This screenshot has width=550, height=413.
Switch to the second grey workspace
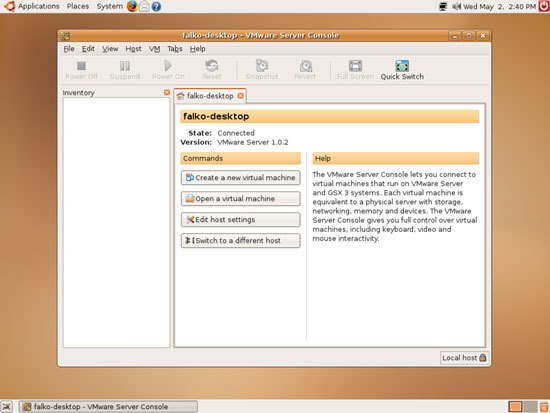click(x=530, y=407)
